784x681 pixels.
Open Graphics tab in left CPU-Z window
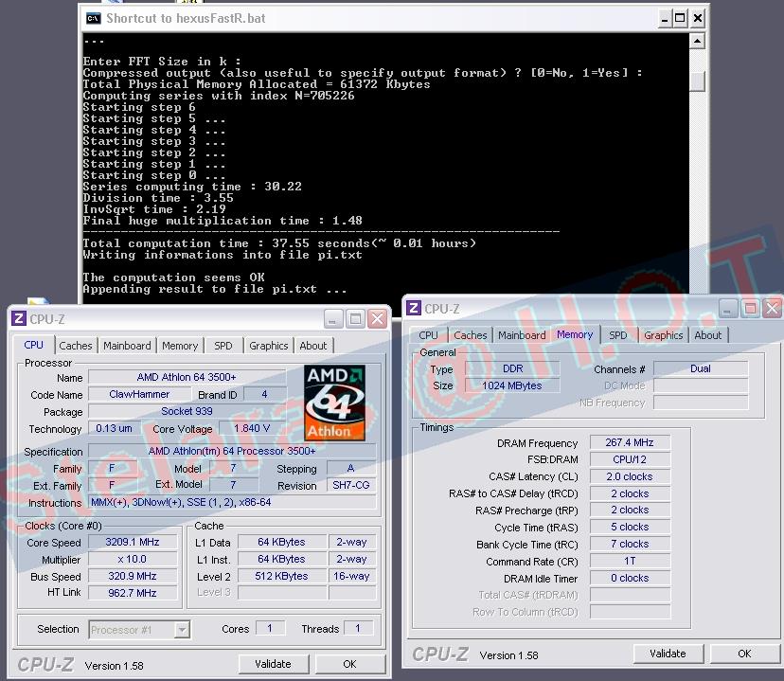tap(269, 346)
